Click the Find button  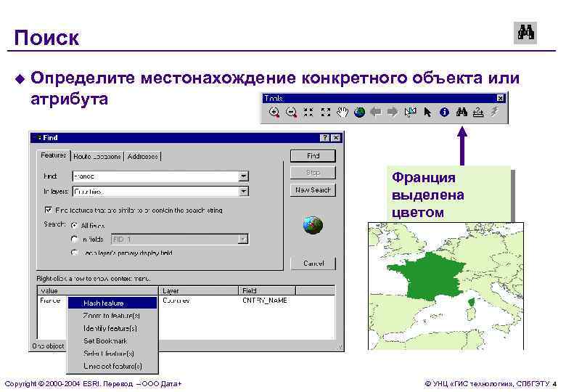click(x=313, y=156)
